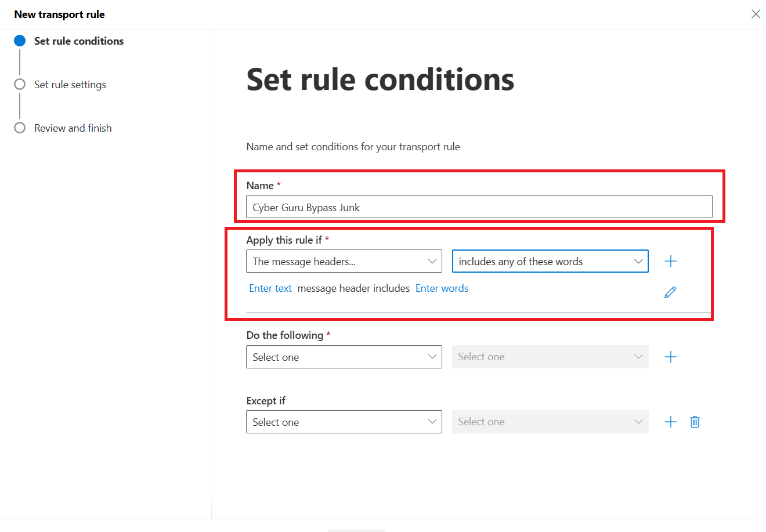Image resolution: width=766 pixels, height=532 pixels.
Task: Expand the Do the following 'Select one' dropdown
Action: [x=344, y=357]
